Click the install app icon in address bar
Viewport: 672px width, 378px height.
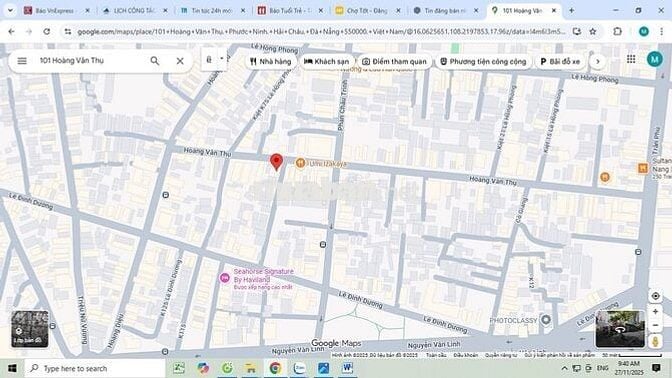576,31
